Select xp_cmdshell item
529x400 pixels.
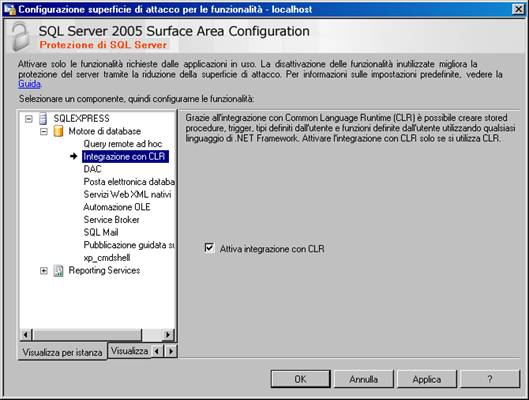coord(107,258)
